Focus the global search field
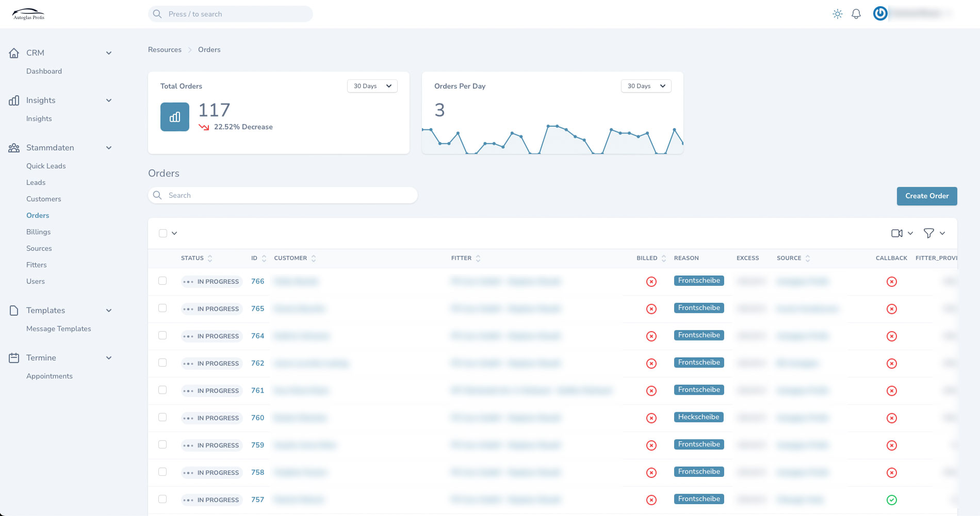980x516 pixels. (231, 14)
